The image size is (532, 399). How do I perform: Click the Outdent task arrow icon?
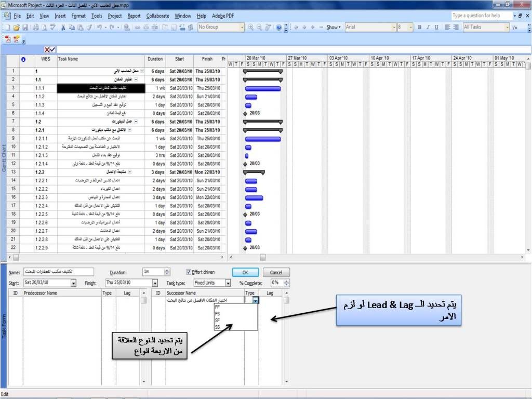click(296, 28)
